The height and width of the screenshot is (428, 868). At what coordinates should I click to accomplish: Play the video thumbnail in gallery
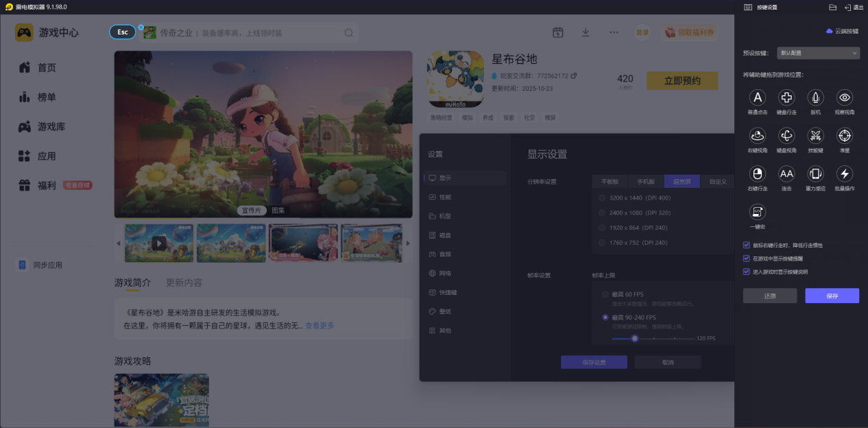159,243
